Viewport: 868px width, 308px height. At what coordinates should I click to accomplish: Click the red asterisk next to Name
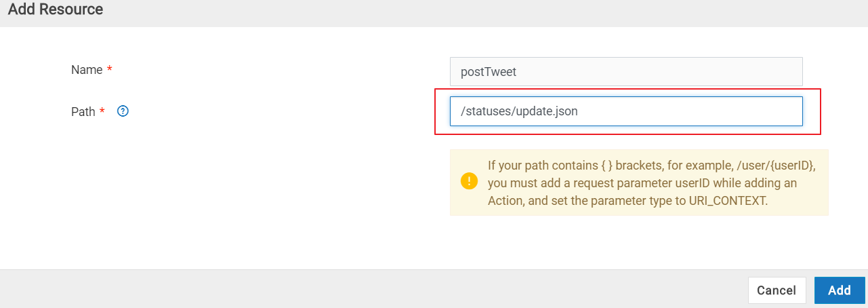coord(109,69)
